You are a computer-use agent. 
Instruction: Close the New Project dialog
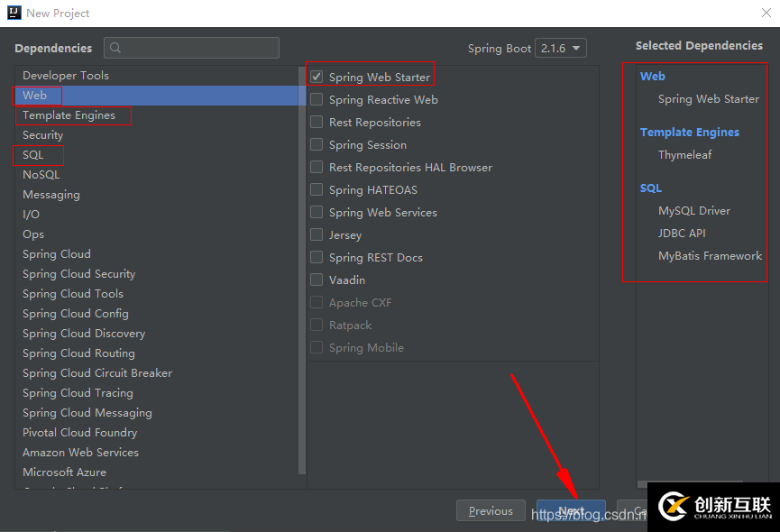[x=766, y=13]
